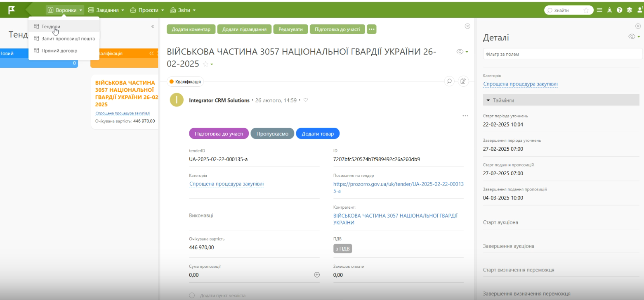Open the help question mark icon
This screenshot has width=644, height=300.
point(619,10)
